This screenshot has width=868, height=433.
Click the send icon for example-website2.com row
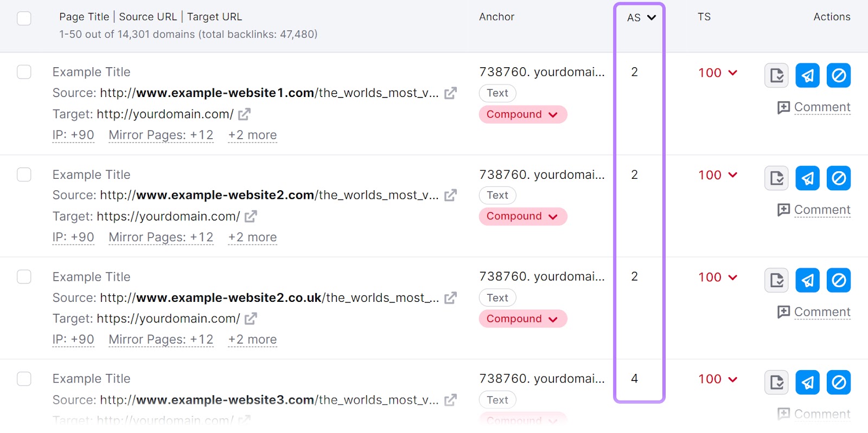coord(807,178)
